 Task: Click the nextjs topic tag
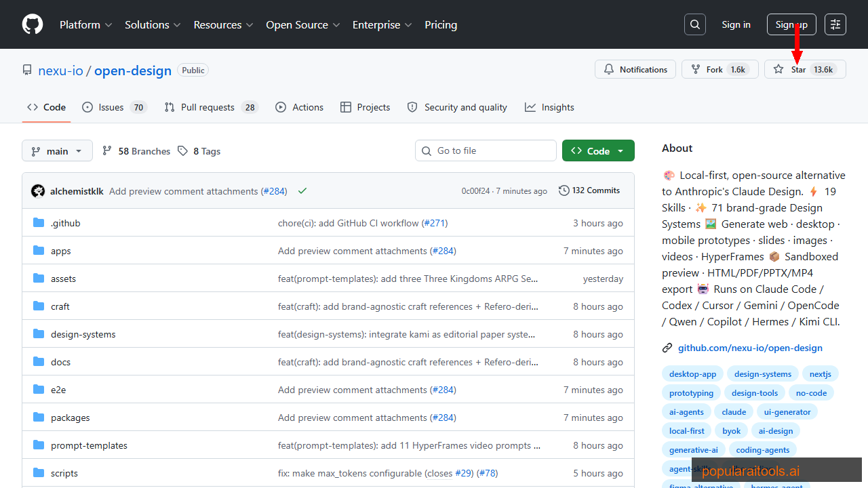pos(821,374)
